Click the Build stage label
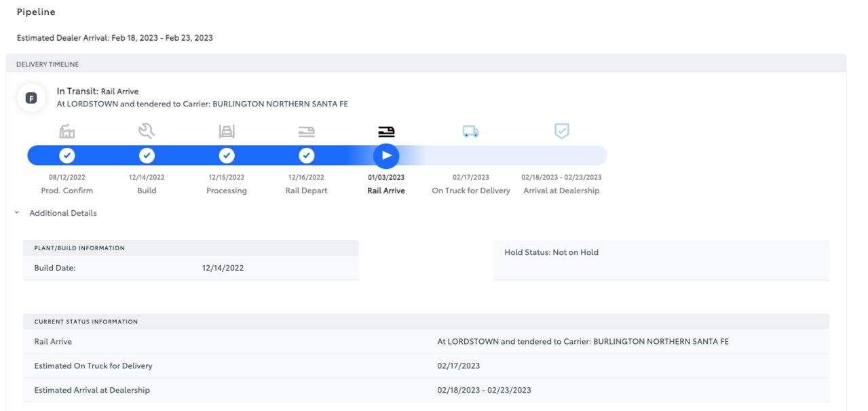Screen dimensions: 868x411 coord(147,191)
